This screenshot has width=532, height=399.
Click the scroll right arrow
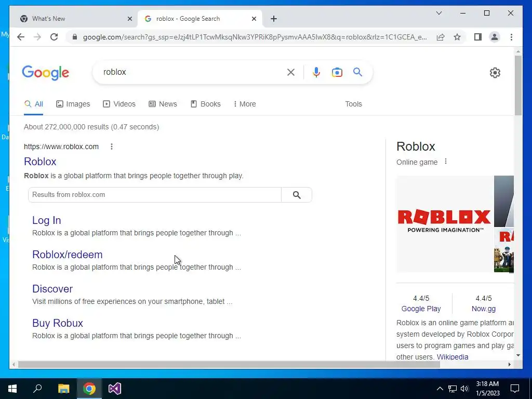pyautogui.click(x=509, y=364)
